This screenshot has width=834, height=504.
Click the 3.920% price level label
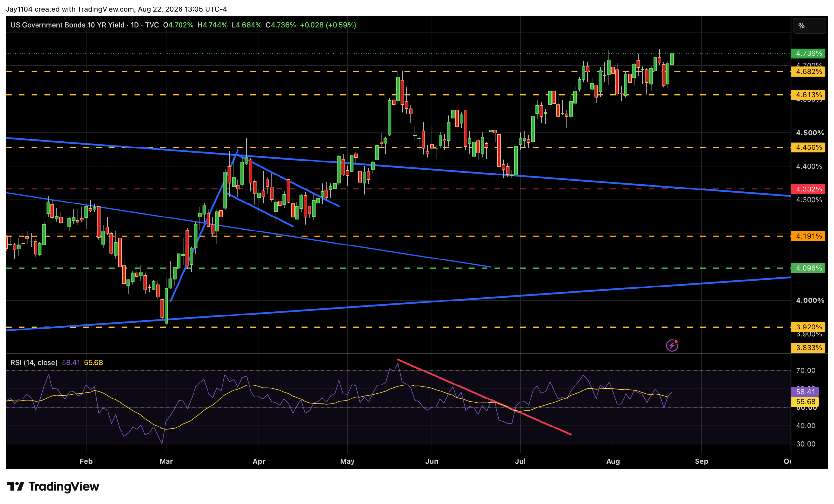808,327
